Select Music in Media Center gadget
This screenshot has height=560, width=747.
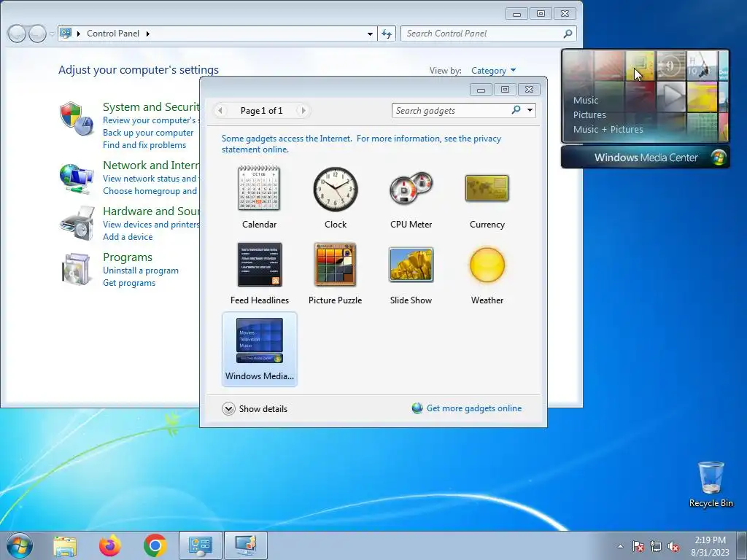pyautogui.click(x=586, y=101)
